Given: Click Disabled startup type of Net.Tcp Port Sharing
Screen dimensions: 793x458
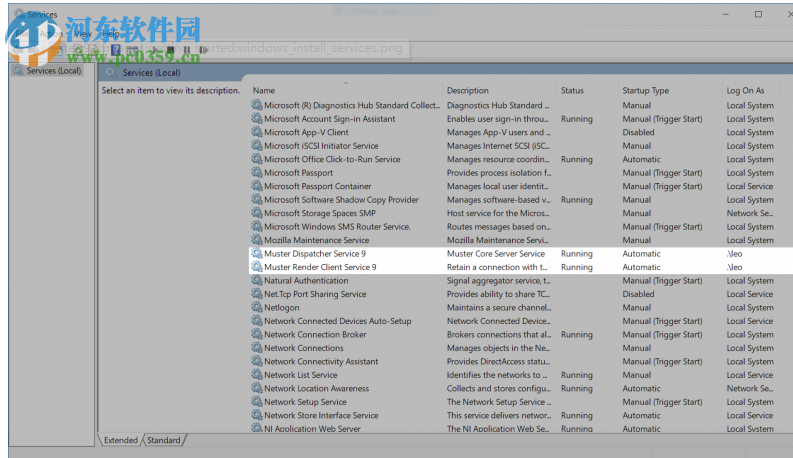Looking at the screenshot, I should coord(638,294).
